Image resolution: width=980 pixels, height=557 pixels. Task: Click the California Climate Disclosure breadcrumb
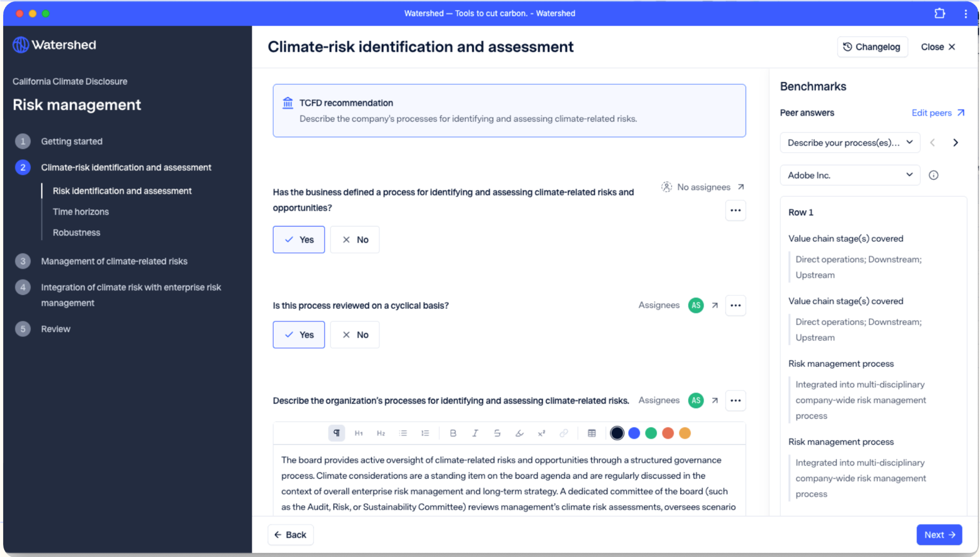coord(70,81)
